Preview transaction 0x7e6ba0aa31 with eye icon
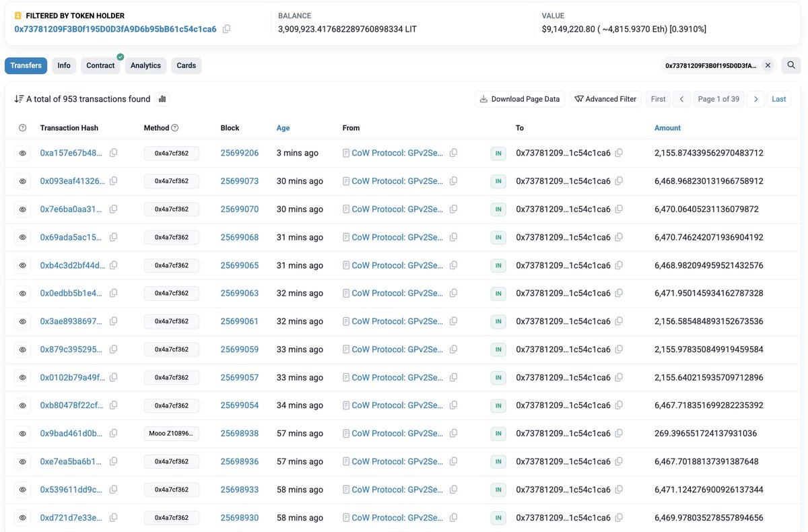 coord(22,209)
